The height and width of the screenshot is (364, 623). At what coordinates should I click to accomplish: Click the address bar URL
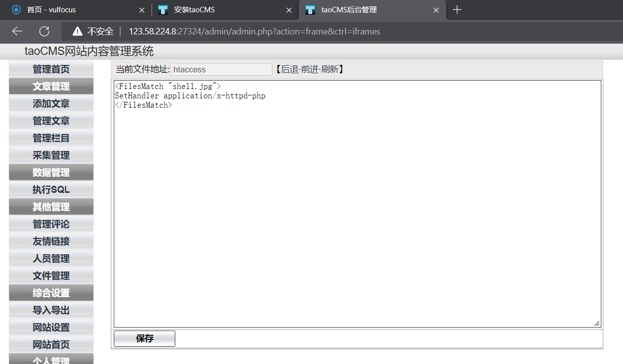point(254,31)
